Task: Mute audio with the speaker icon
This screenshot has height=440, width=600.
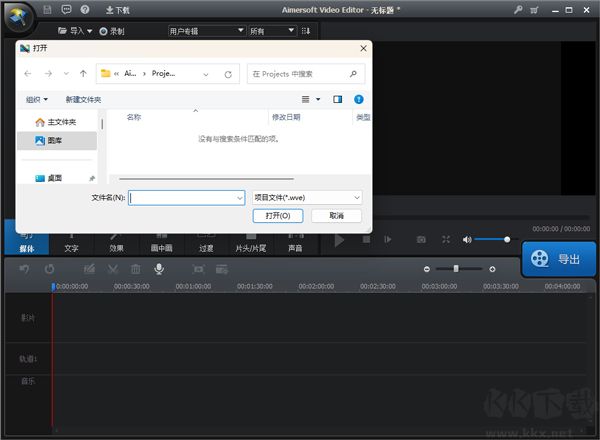Action: (467, 240)
